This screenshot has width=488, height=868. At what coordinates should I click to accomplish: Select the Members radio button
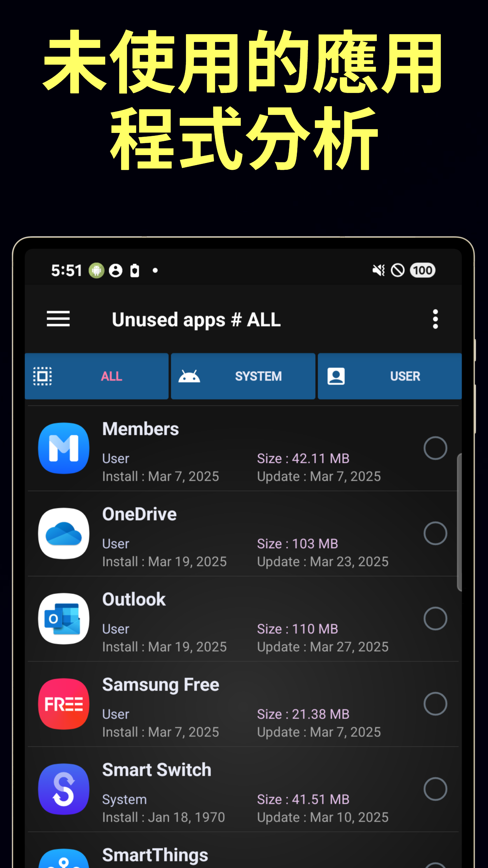click(435, 448)
